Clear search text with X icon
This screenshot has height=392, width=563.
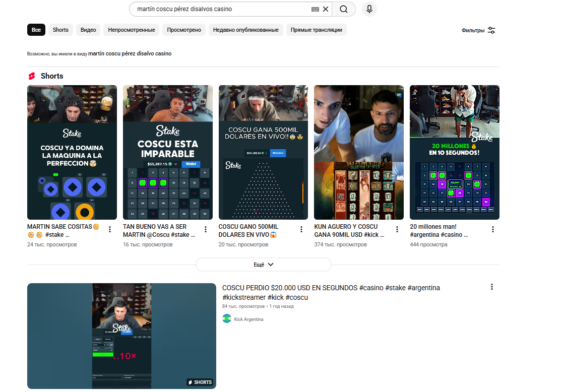326,9
